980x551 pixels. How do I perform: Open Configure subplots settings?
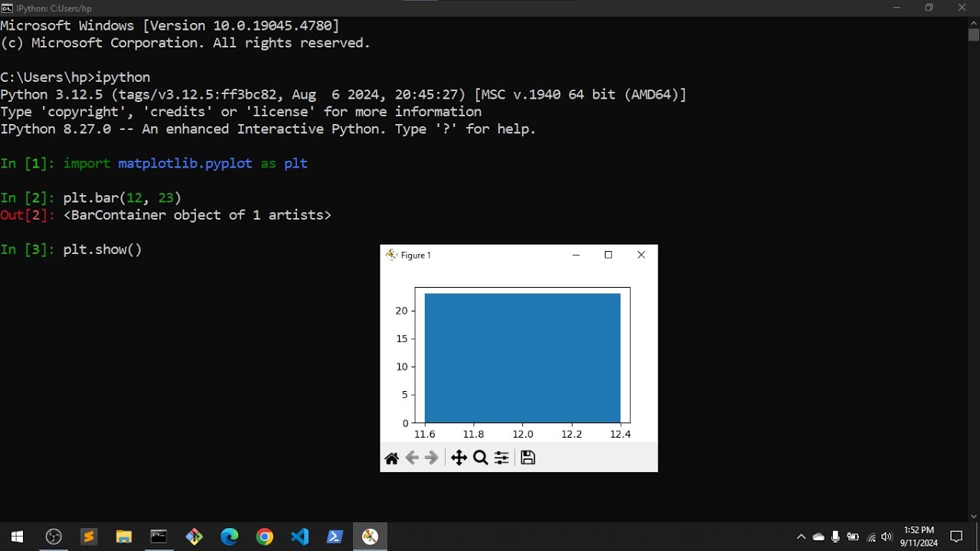(501, 458)
